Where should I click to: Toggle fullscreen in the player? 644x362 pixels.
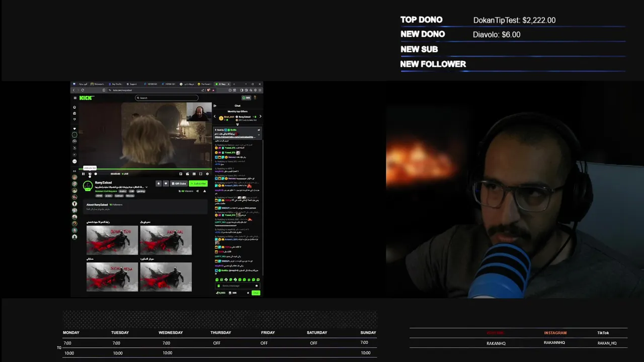pyautogui.click(x=201, y=174)
